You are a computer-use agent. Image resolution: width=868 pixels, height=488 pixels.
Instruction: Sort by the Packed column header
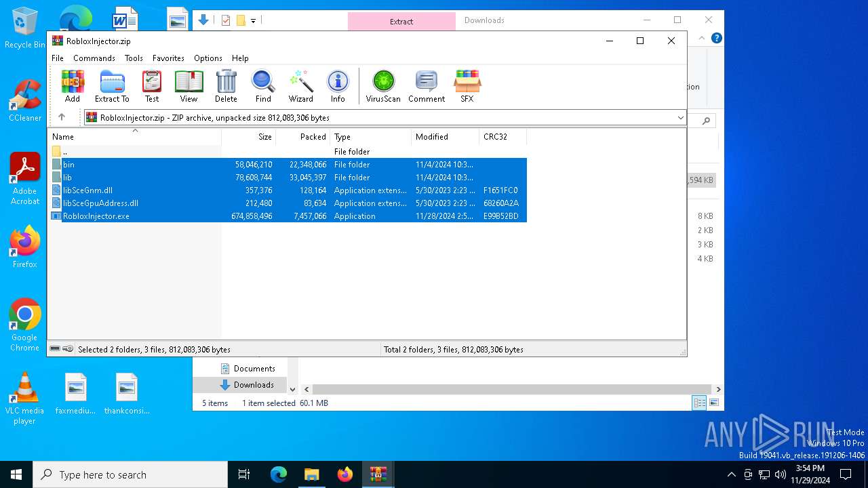(x=303, y=137)
